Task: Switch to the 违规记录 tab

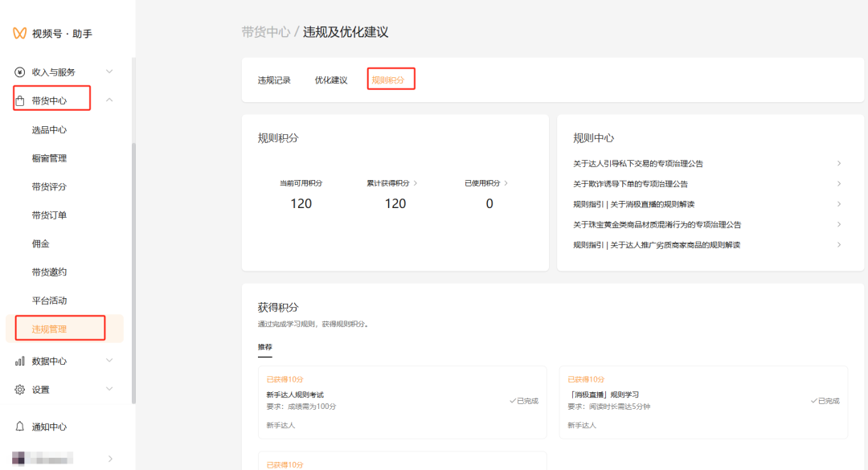Action: point(274,79)
